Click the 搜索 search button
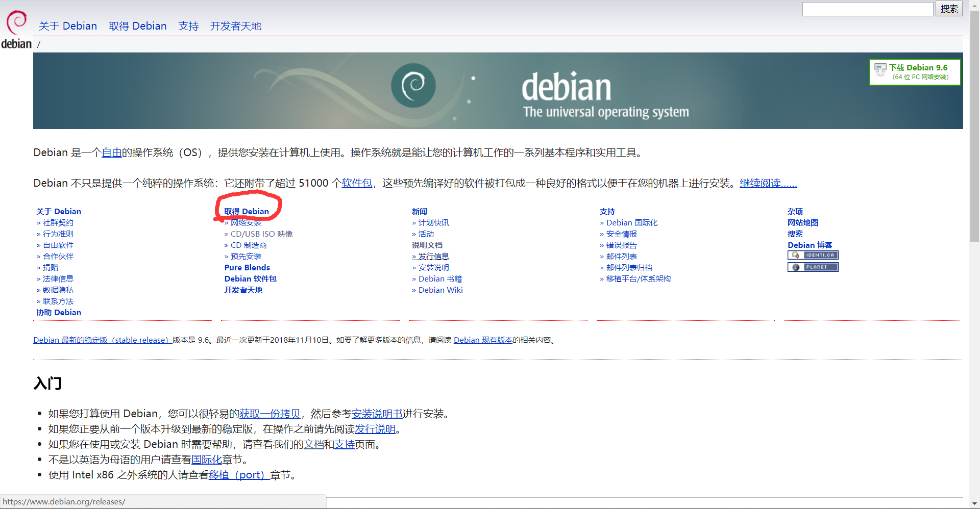The height and width of the screenshot is (509, 980). coord(949,9)
